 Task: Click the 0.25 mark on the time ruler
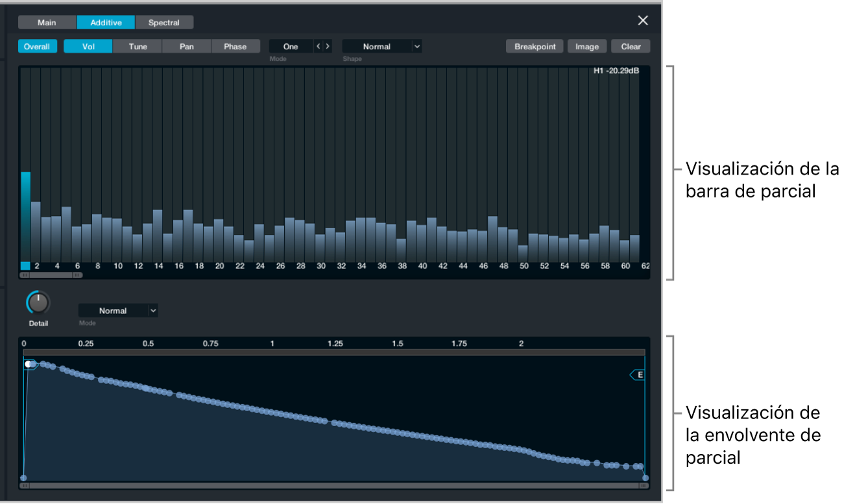86,344
